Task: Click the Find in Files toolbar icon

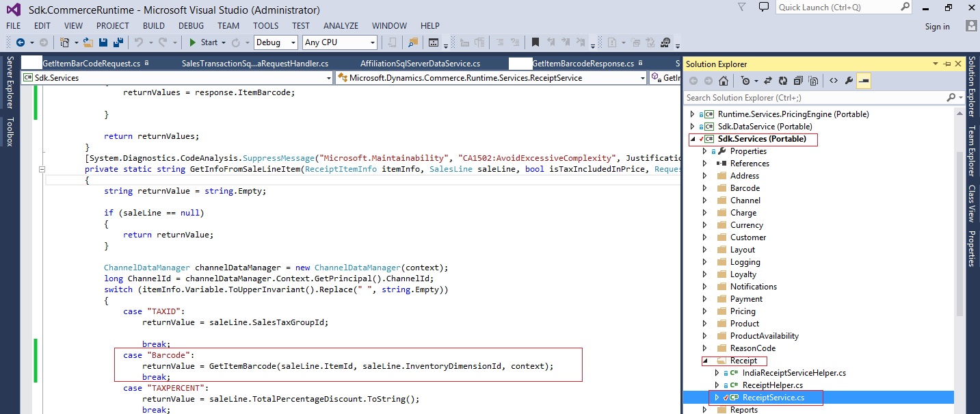Action: pos(413,42)
